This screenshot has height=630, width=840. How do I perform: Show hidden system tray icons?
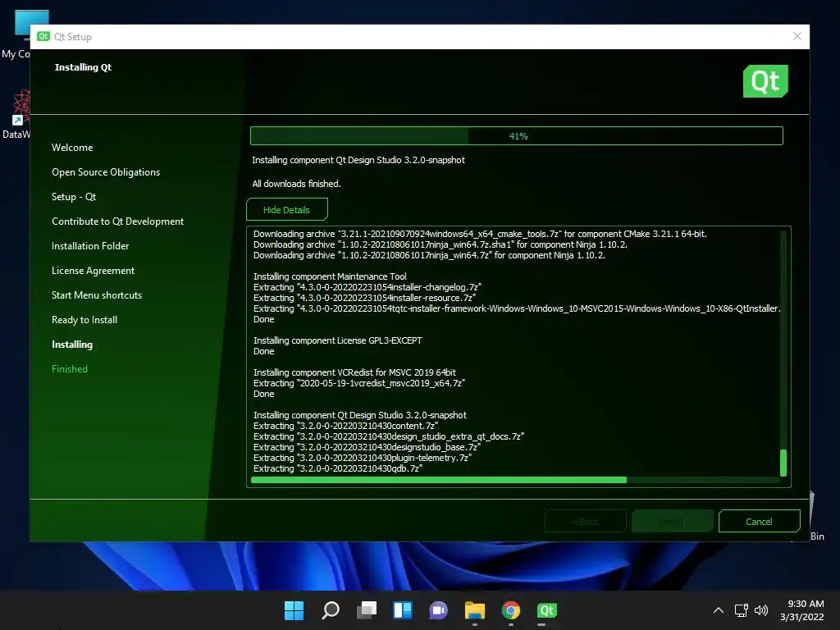pos(719,610)
